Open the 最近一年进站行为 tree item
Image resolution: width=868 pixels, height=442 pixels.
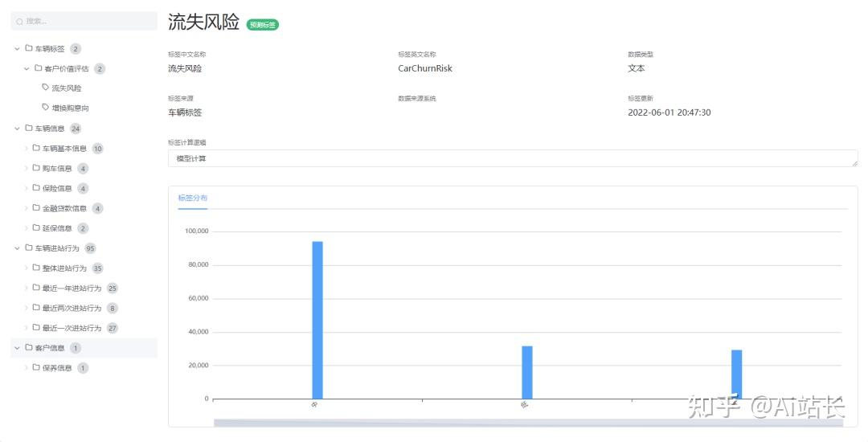pos(72,289)
